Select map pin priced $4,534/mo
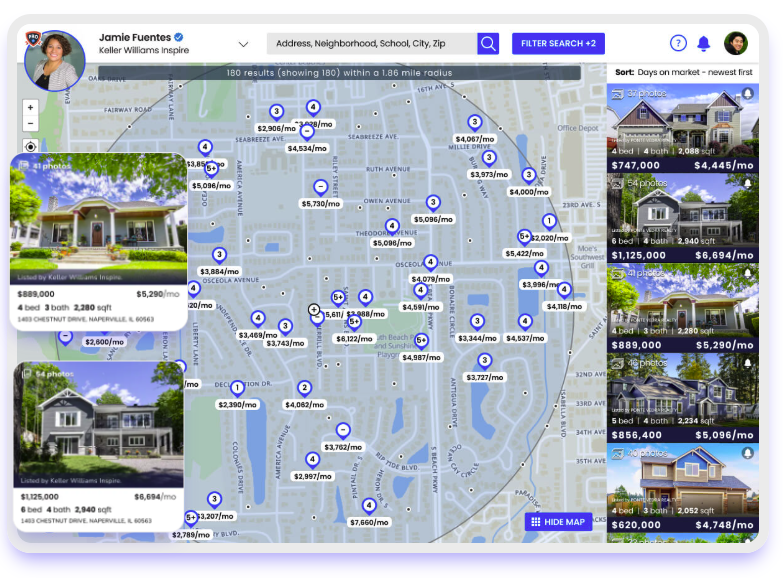This screenshot has height=578, width=783. click(307, 132)
